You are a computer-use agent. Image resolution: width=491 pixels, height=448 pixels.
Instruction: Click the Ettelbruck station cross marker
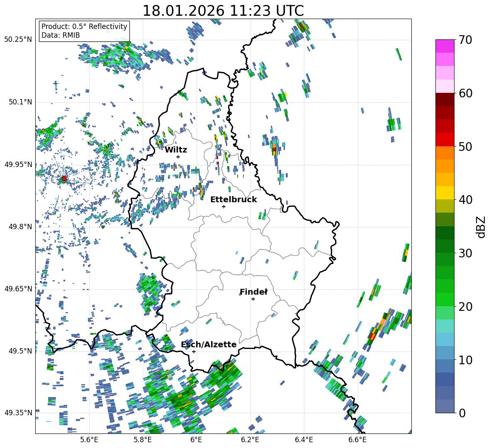224,206
